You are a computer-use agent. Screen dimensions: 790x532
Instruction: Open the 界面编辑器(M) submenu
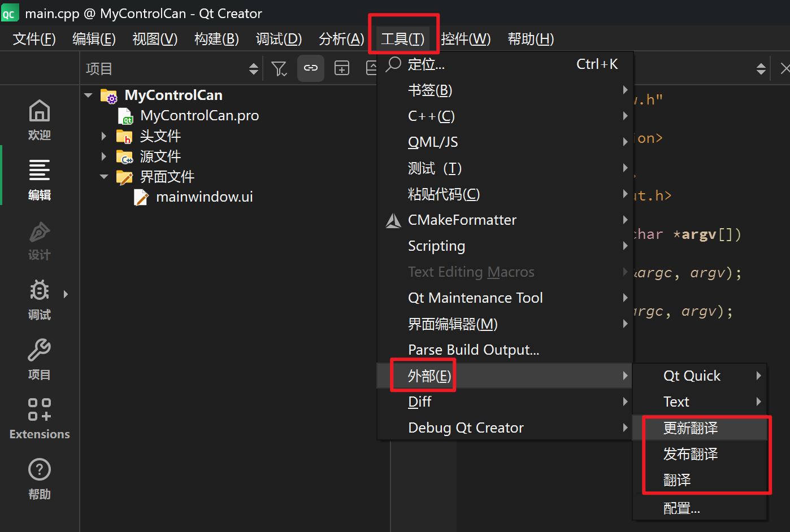[505, 324]
